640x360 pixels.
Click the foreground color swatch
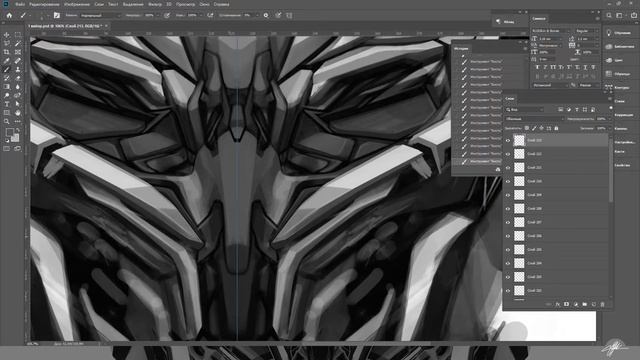click(x=9, y=133)
